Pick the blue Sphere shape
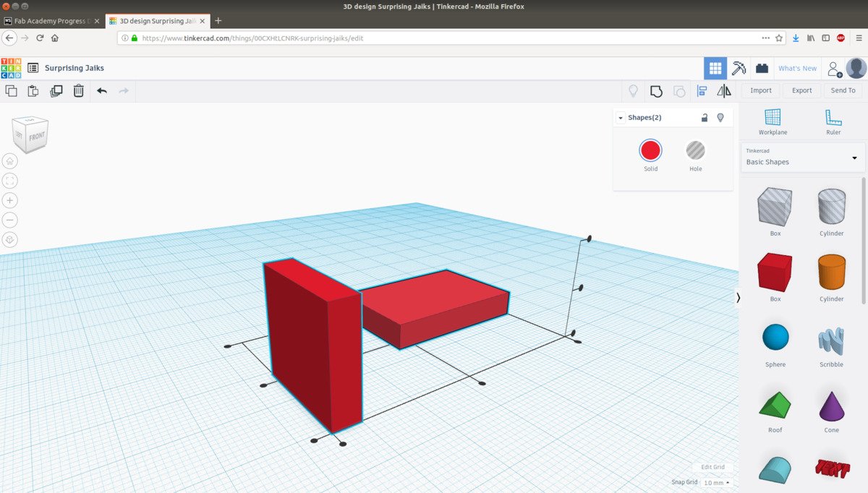 point(775,337)
